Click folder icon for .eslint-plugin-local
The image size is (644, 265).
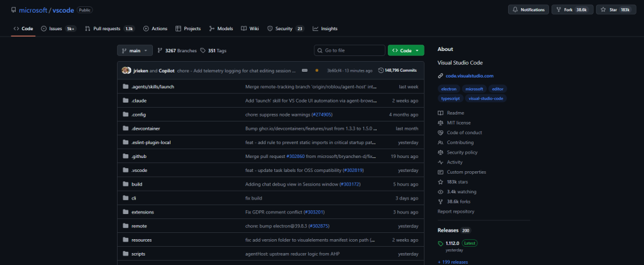(x=126, y=142)
